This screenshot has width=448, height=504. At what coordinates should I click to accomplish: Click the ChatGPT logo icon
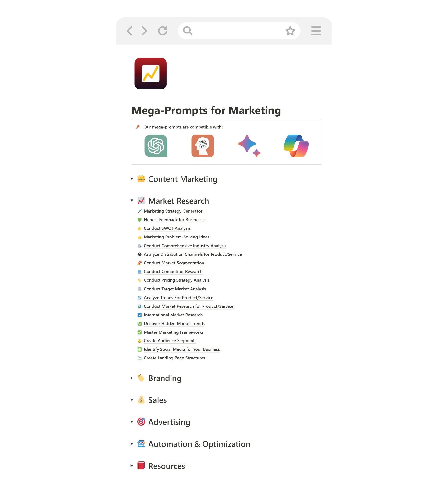pyautogui.click(x=156, y=146)
